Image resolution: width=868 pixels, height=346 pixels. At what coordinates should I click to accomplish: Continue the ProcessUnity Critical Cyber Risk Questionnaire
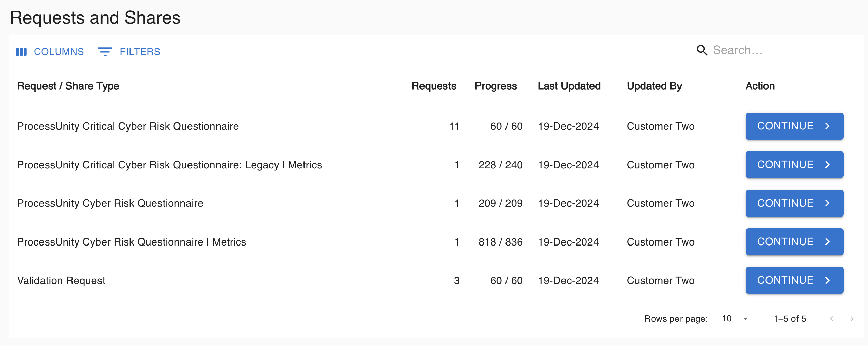click(x=794, y=126)
